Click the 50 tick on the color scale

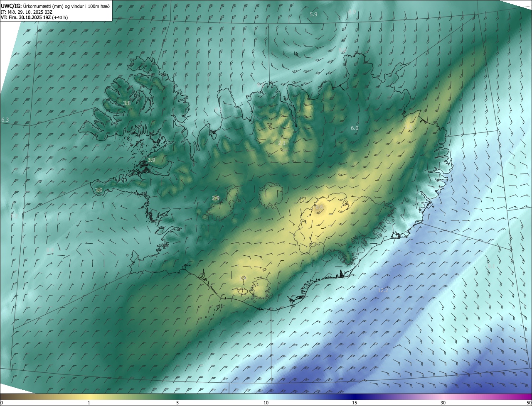(x=529, y=403)
